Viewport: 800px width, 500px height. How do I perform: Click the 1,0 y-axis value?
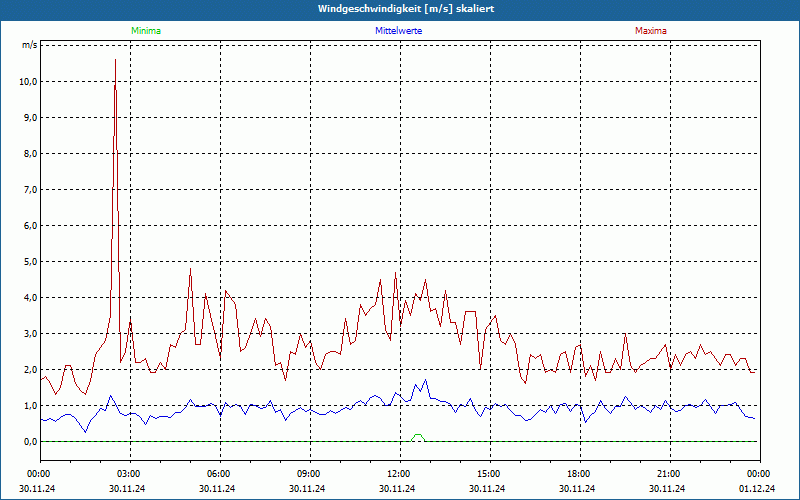(31, 406)
